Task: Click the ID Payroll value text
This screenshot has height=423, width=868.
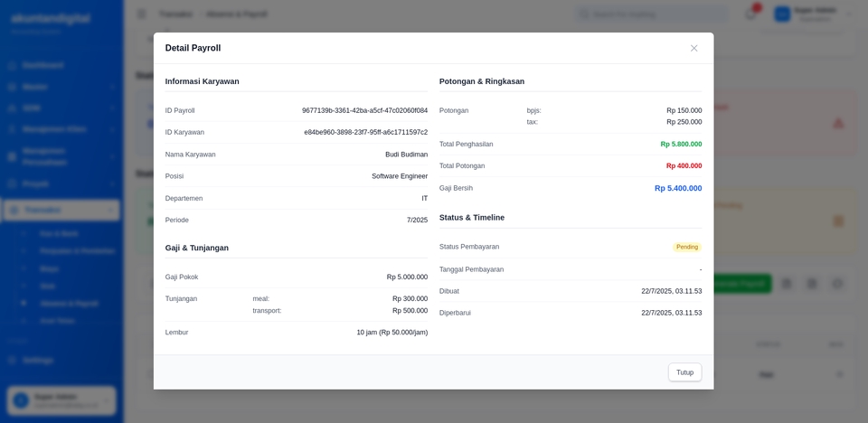Action: (x=364, y=110)
